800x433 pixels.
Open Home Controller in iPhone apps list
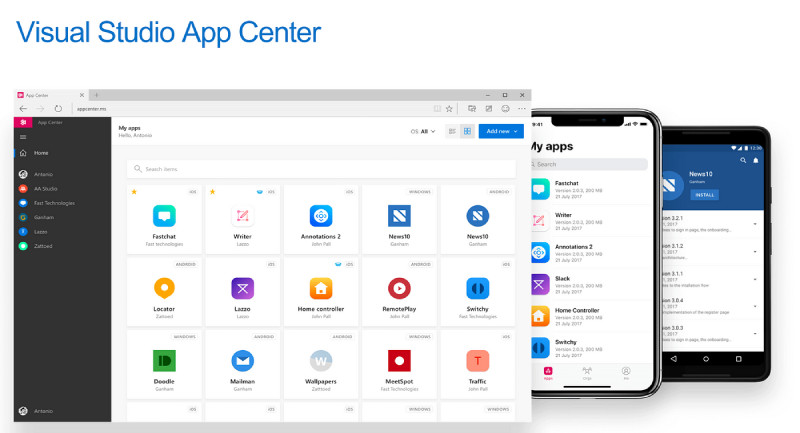(x=591, y=316)
